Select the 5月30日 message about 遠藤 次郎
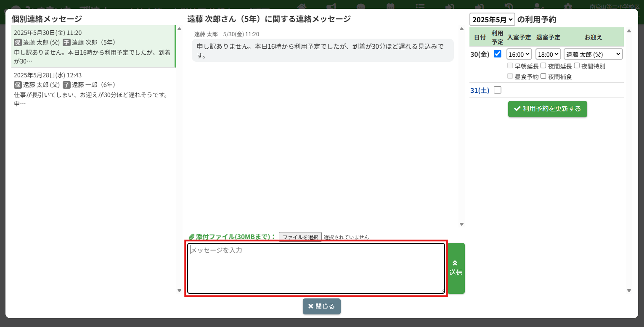The height and width of the screenshot is (327, 644). [x=93, y=46]
